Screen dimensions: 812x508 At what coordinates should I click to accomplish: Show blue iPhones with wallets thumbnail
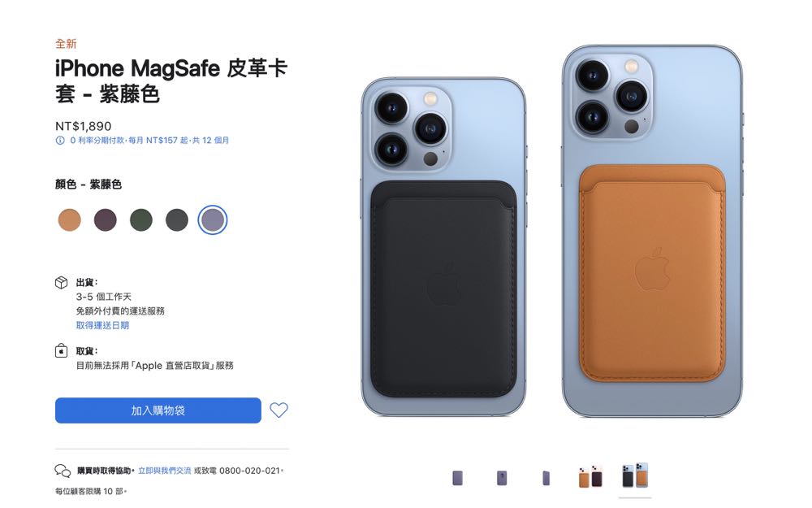tap(635, 475)
